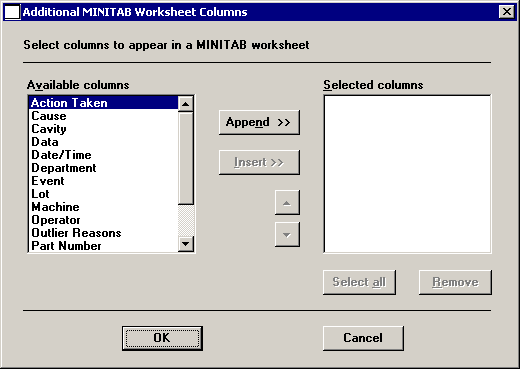Pick Lot from Available columns
The image size is (520, 369).
click(104, 194)
